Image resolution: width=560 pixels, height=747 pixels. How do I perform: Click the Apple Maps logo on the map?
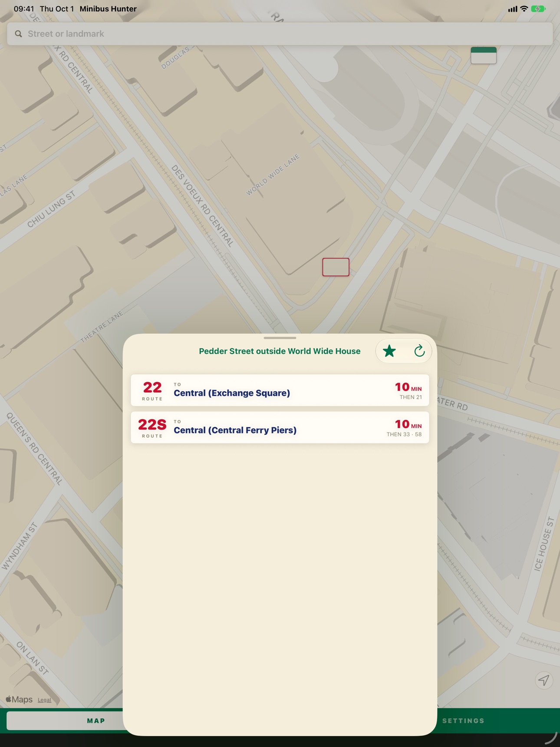click(x=19, y=699)
